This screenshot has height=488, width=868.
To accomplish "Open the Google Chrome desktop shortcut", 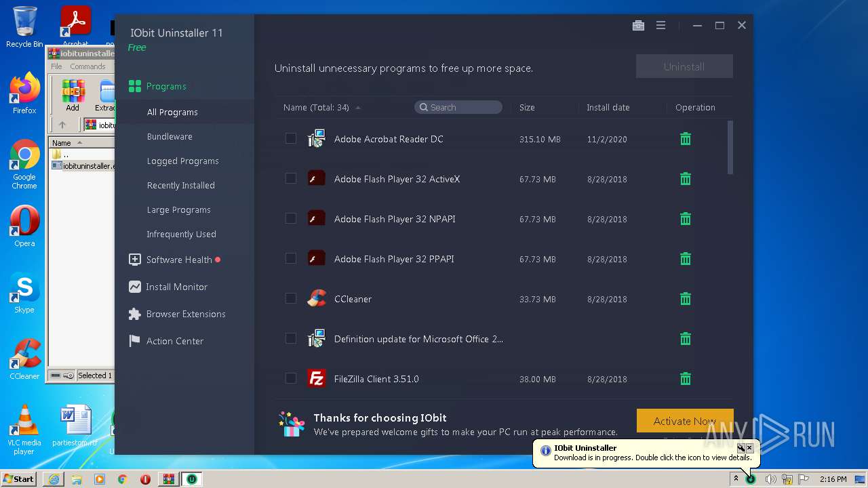I will 24,165.
